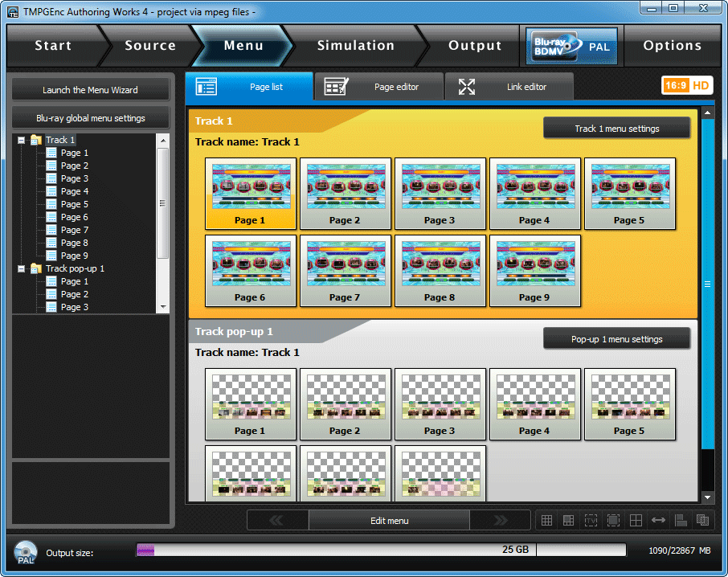Collapse the Track 1 tree node
The width and height of the screenshot is (728, 577).
[22, 140]
